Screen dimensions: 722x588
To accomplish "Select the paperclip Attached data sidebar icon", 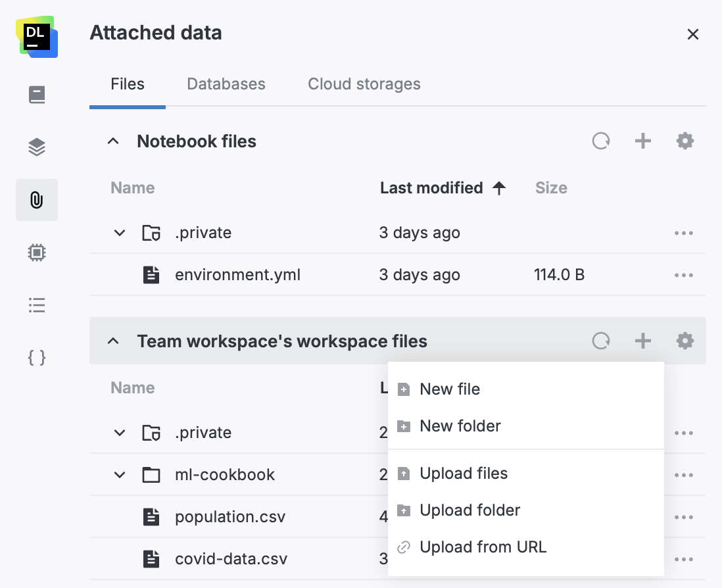I will click(36, 200).
